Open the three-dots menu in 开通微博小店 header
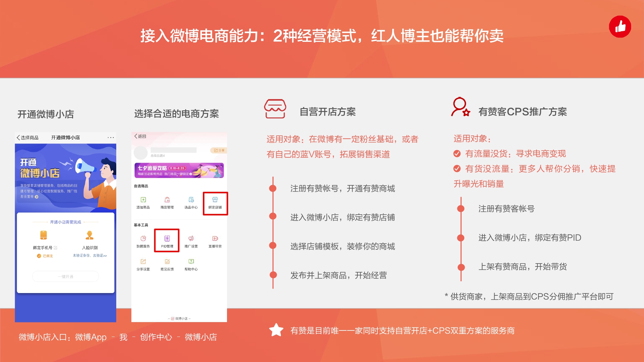The width and height of the screenshot is (644, 362). tap(111, 137)
